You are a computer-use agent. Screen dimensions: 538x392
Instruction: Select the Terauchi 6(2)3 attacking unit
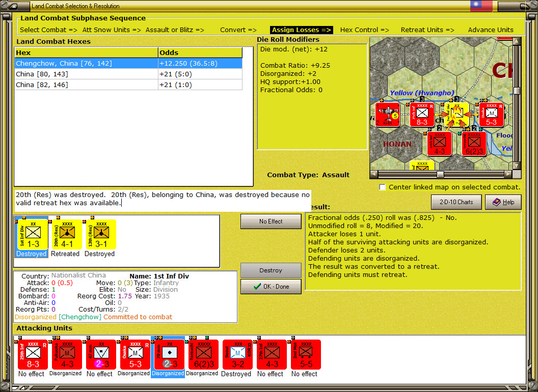tap(203, 355)
